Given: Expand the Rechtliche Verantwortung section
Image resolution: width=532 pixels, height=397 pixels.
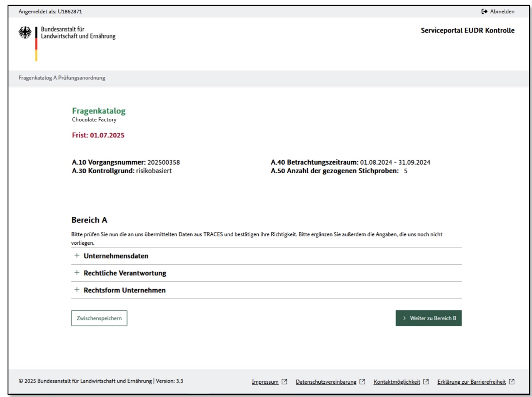Looking at the screenshot, I should (x=266, y=273).
